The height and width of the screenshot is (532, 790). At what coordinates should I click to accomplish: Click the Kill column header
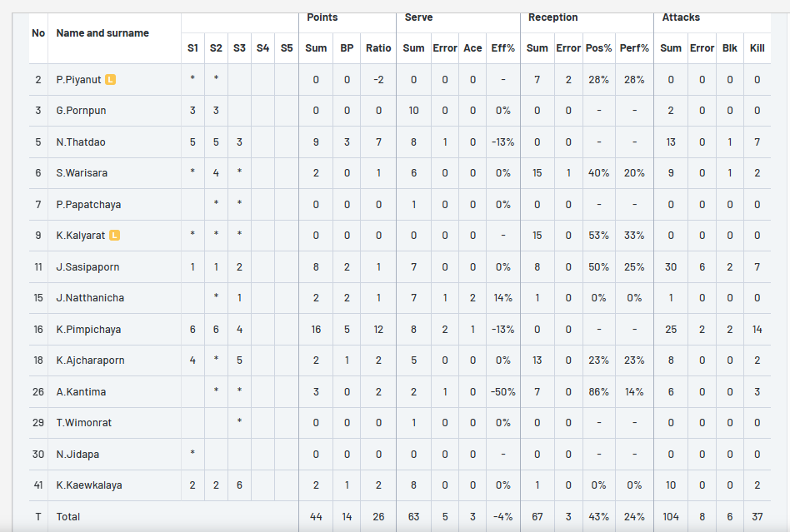point(757,48)
